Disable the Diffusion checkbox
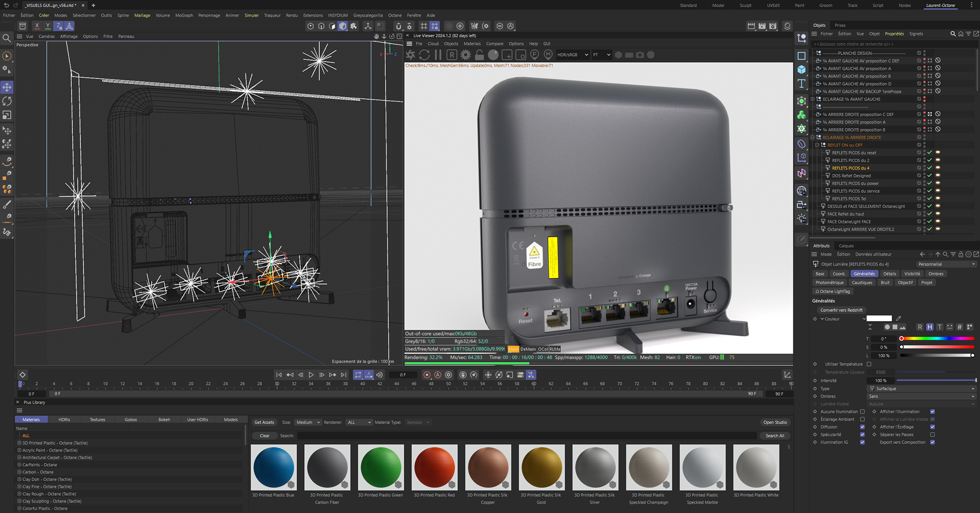The image size is (980, 513). pos(863,427)
